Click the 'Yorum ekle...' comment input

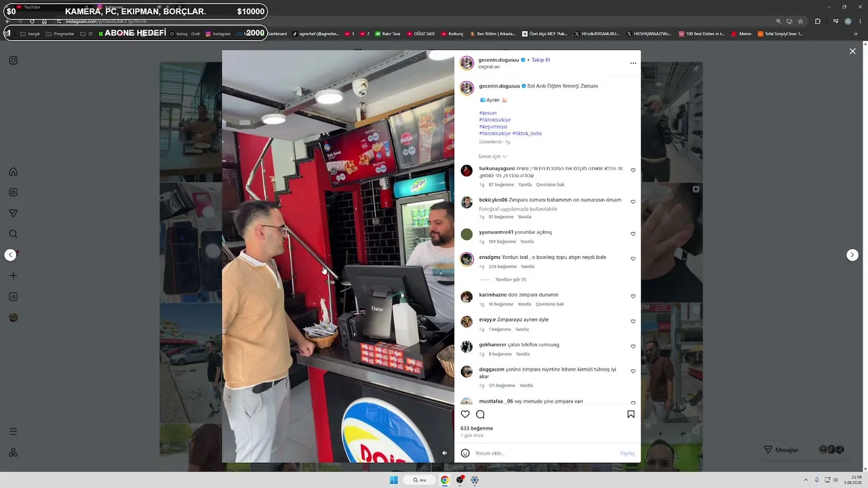tap(545, 453)
